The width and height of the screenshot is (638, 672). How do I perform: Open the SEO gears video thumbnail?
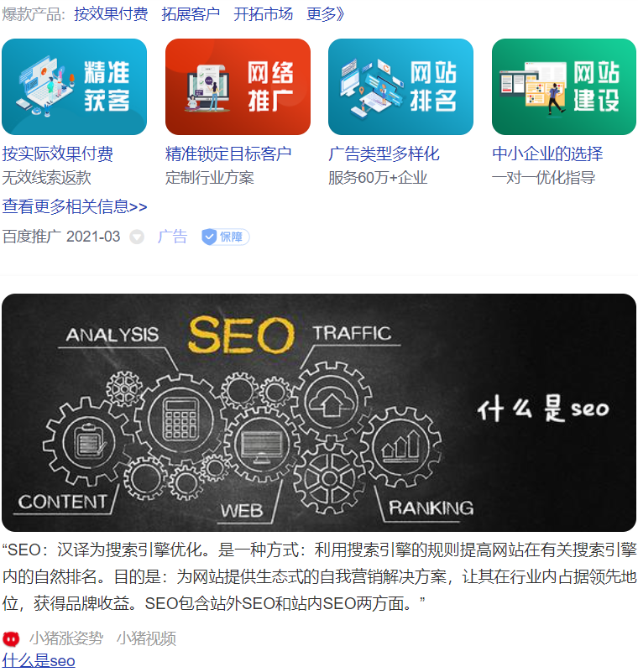(319, 413)
